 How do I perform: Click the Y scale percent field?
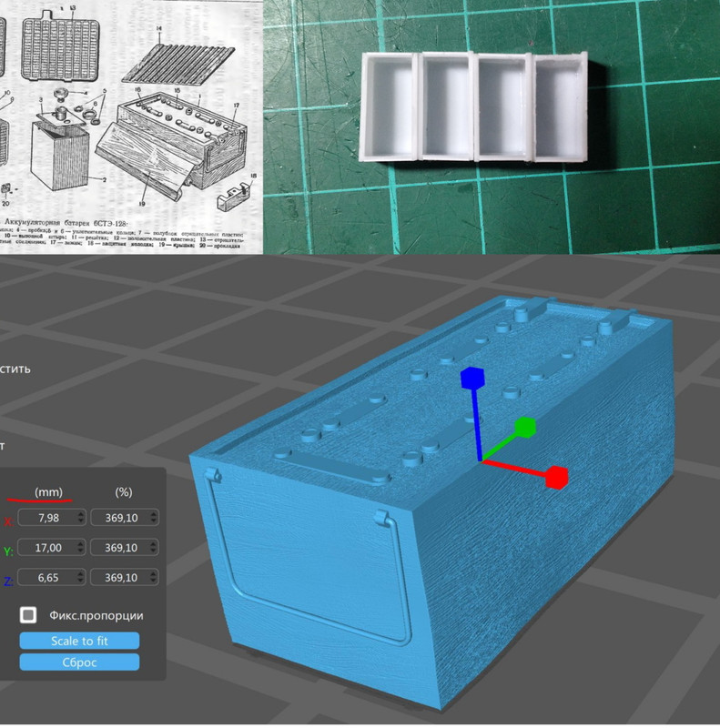tap(125, 548)
